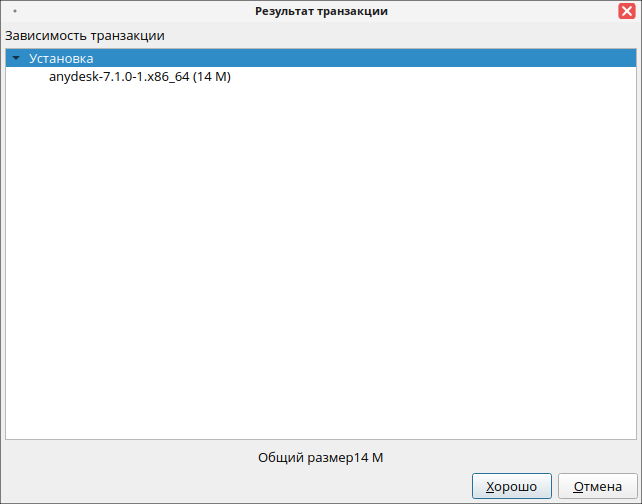Click the "(14 M)" size in anydesk row
The width and height of the screenshot is (642, 504).
coord(212,77)
